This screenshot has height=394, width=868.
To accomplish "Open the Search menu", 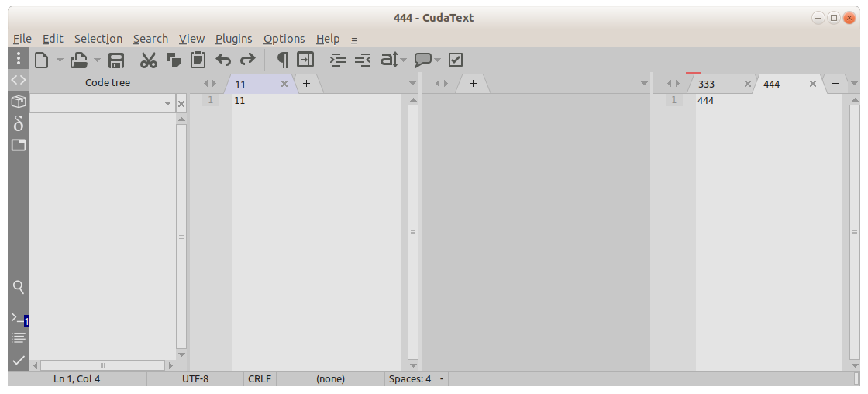I will click(150, 39).
